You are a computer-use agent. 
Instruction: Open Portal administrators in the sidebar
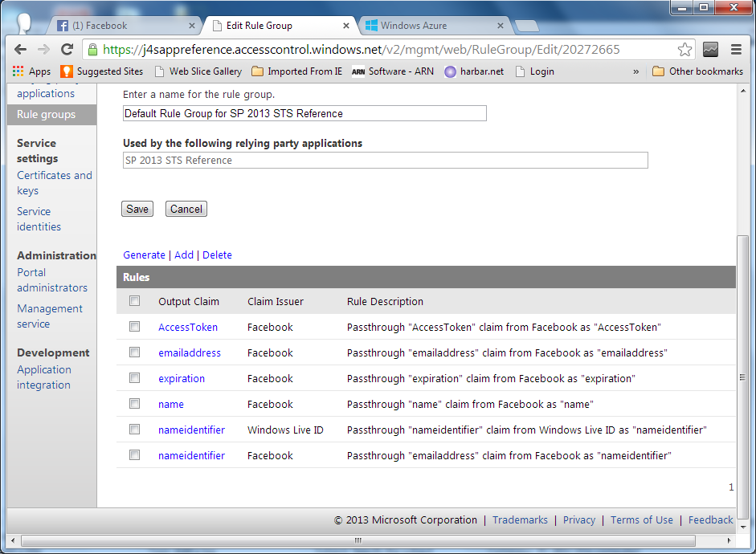(52, 280)
